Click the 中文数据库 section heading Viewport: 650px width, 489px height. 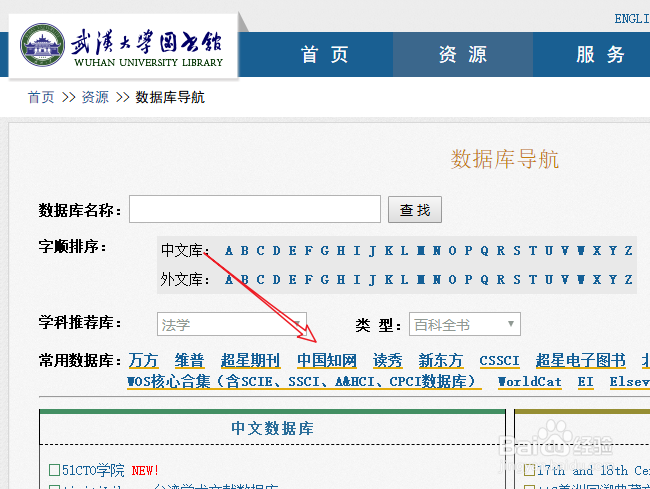(272, 428)
